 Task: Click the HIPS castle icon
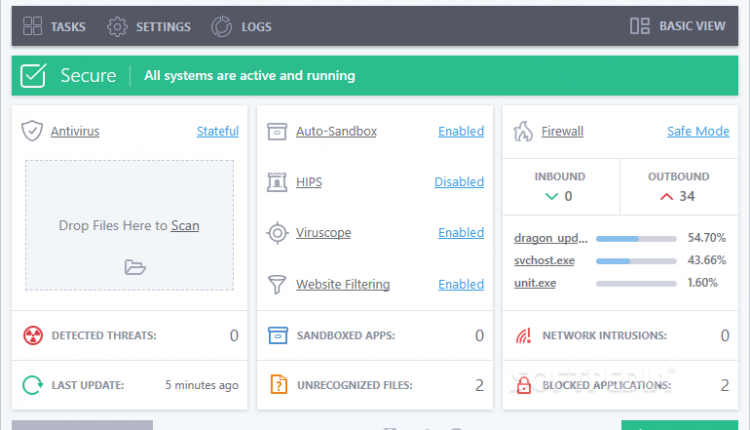click(277, 182)
